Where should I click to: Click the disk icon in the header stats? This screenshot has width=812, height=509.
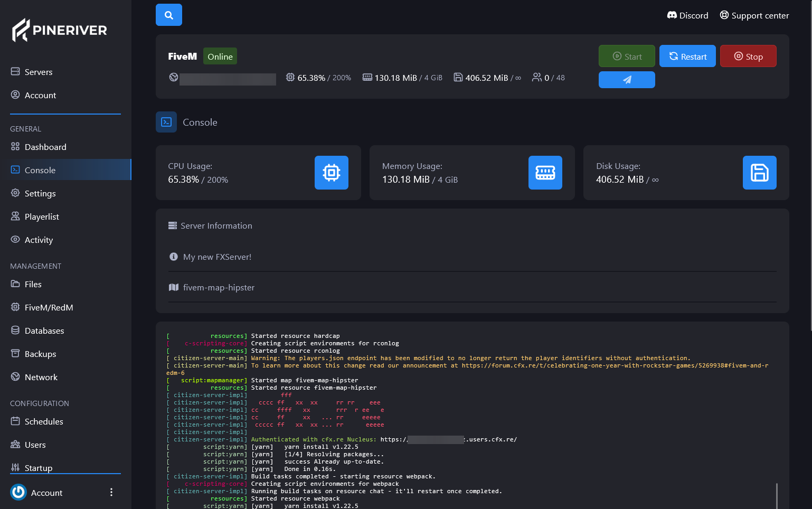[x=458, y=77]
